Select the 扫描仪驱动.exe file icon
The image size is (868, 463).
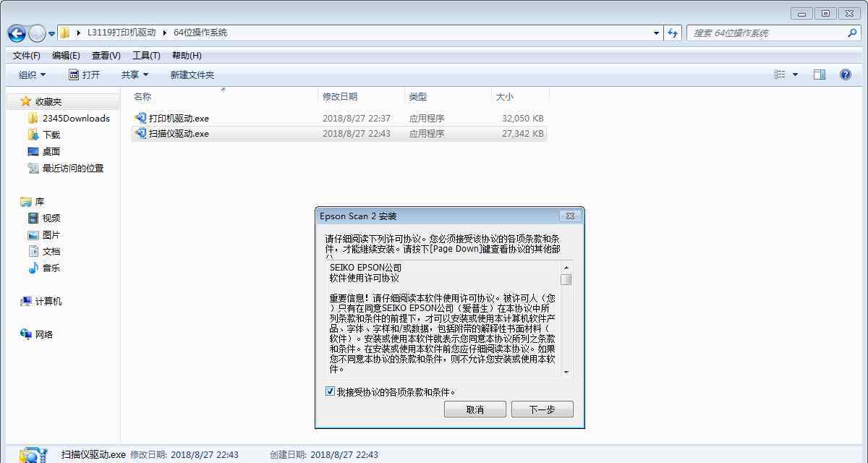140,133
